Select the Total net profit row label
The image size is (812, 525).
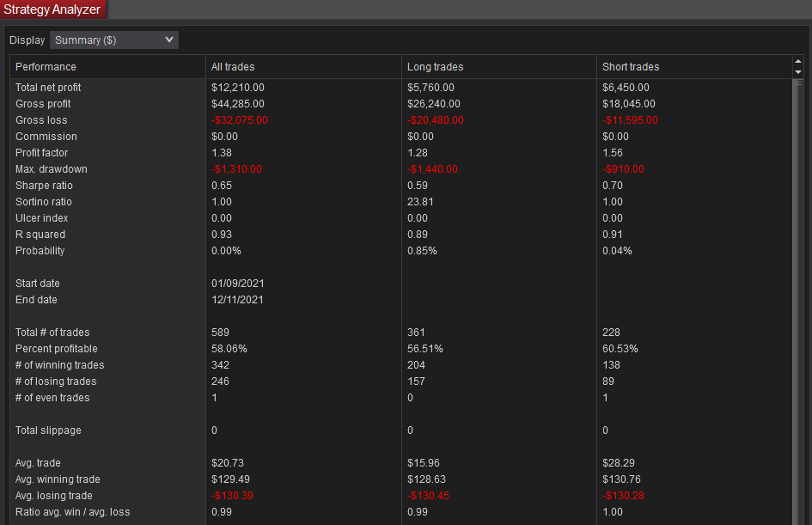[48, 88]
